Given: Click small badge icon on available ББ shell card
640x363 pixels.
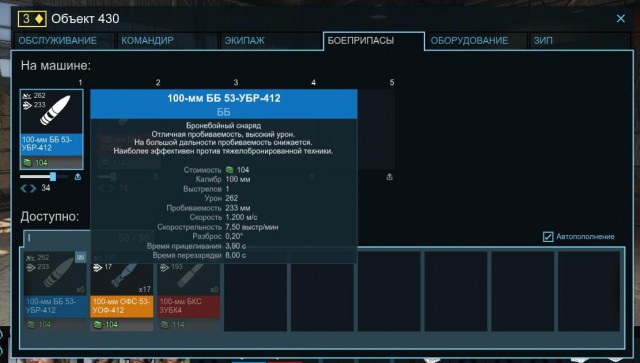Looking at the screenshot, I should 80,257.
